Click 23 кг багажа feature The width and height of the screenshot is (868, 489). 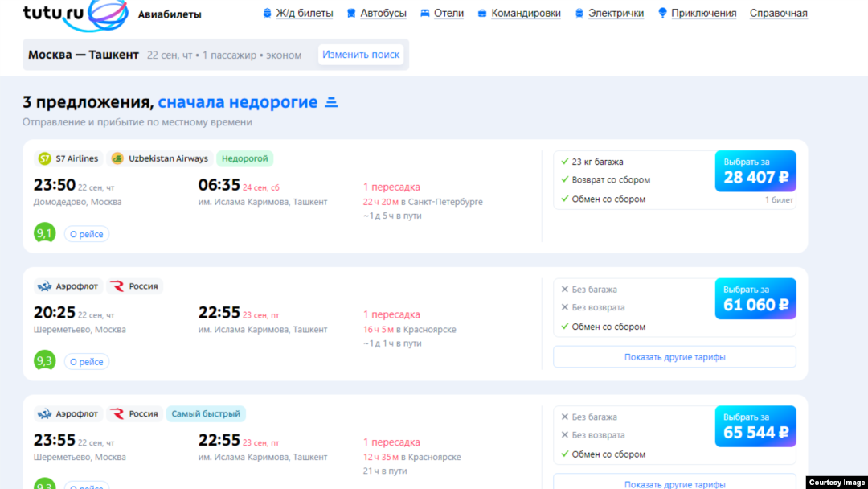click(x=597, y=162)
